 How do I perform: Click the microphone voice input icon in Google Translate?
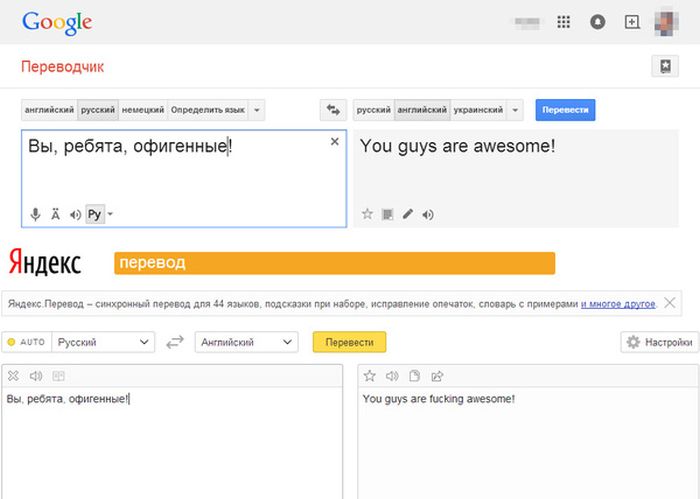coord(36,214)
